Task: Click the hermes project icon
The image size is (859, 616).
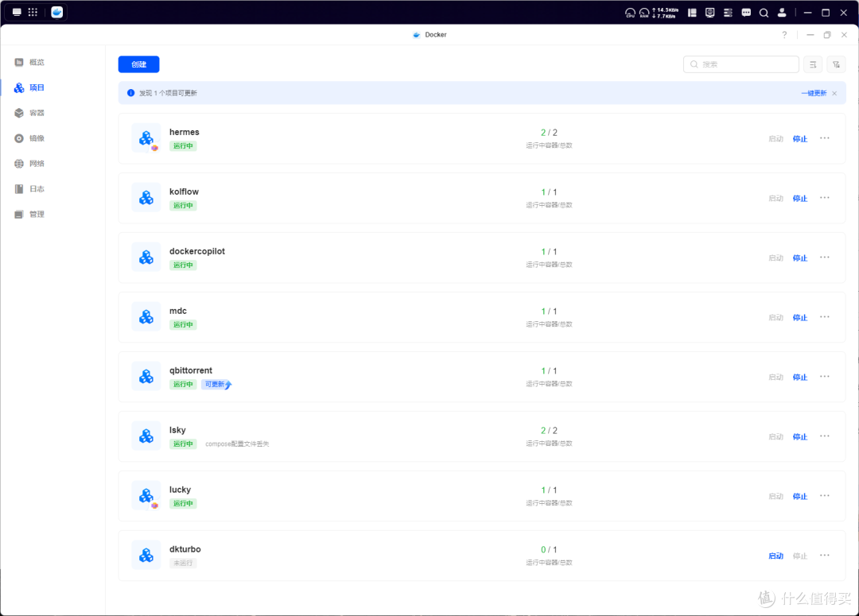Action: click(146, 138)
